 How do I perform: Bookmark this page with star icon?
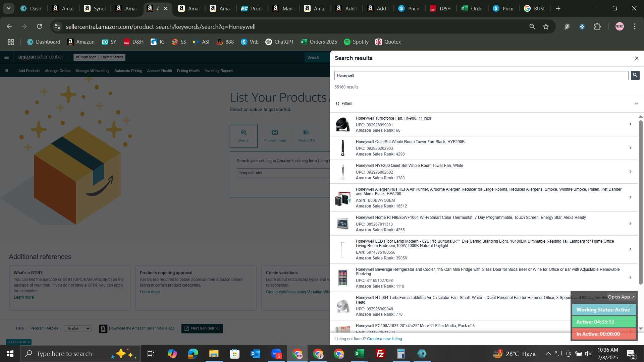click(x=546, y=26)
